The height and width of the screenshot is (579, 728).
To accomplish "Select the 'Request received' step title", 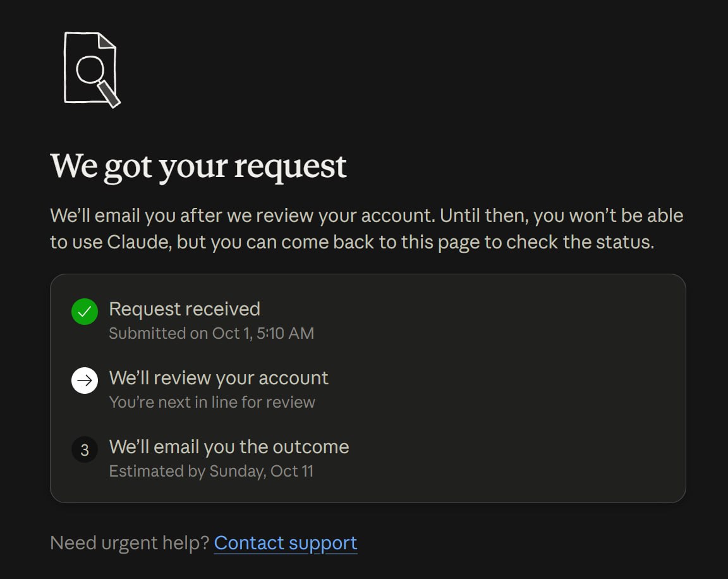I will [185, 309].
